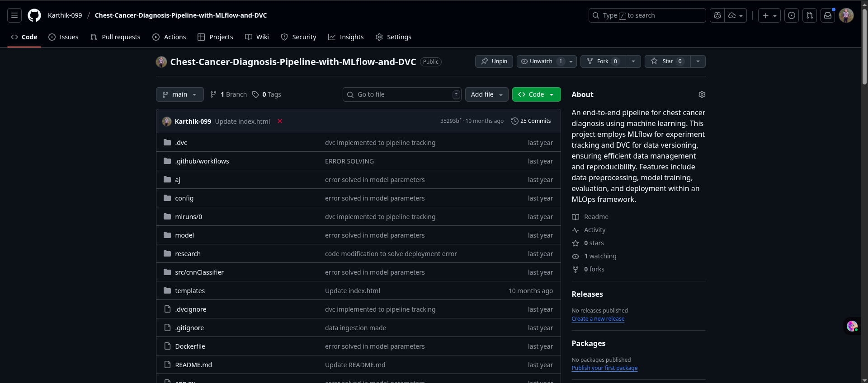Unpin the repository from profile

point(494,61)
